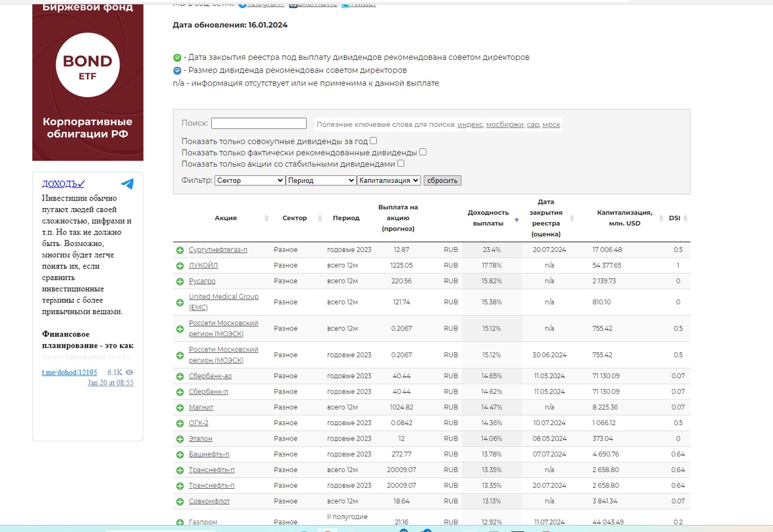Click the 20.07.2024 date for Сургутнефтегаз-п
The image size is (773, 532).
coord(549,249)
